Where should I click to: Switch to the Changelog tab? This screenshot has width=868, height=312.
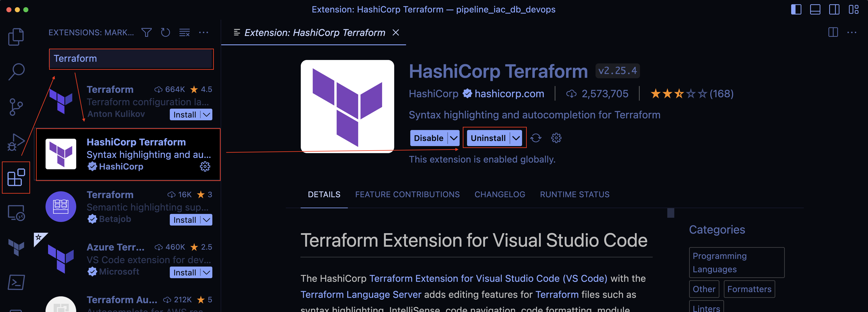pos(499,194)
